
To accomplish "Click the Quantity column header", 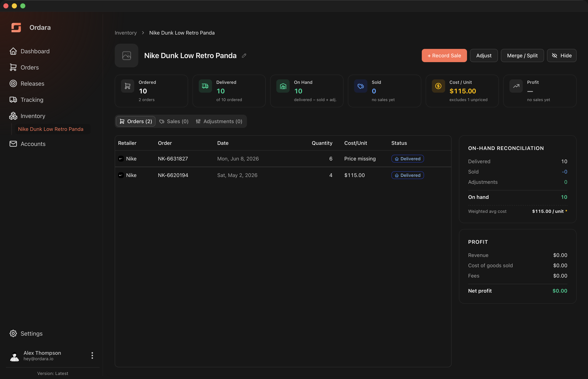I will click(x=322, y=143).
